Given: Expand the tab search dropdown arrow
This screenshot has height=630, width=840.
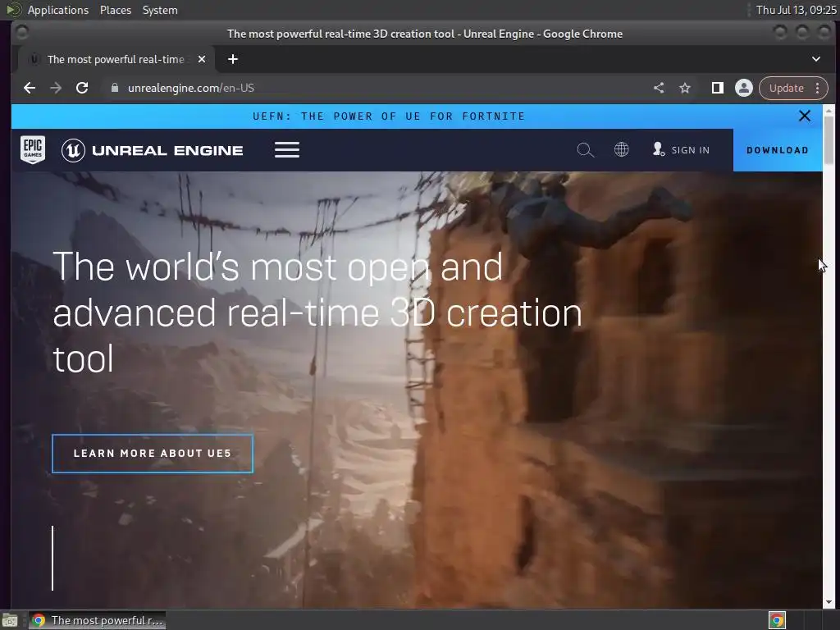Looking at the screenshot, I should click(x=816, y=59).
